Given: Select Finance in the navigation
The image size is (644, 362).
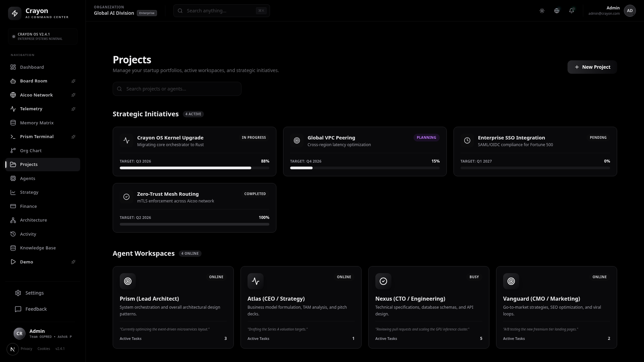Looking at the screenshot, I should click(x=43, y=206).
